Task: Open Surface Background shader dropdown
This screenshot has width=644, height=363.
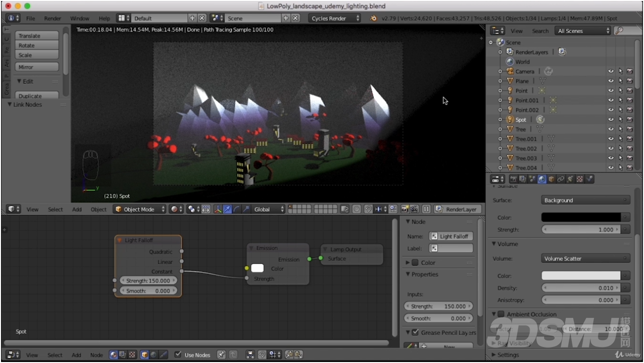Action: click(586, 200)
